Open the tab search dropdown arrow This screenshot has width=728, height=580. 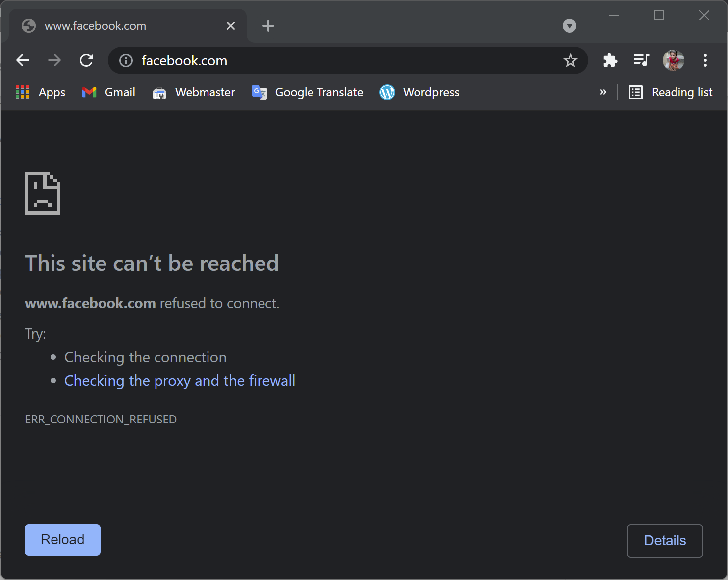click(x=570, y=26)
